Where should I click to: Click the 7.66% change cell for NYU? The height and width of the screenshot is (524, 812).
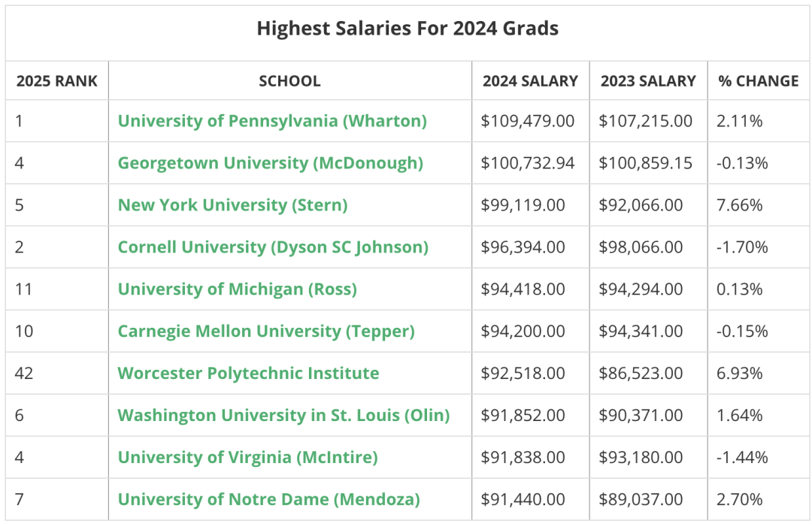pos(741,205)
